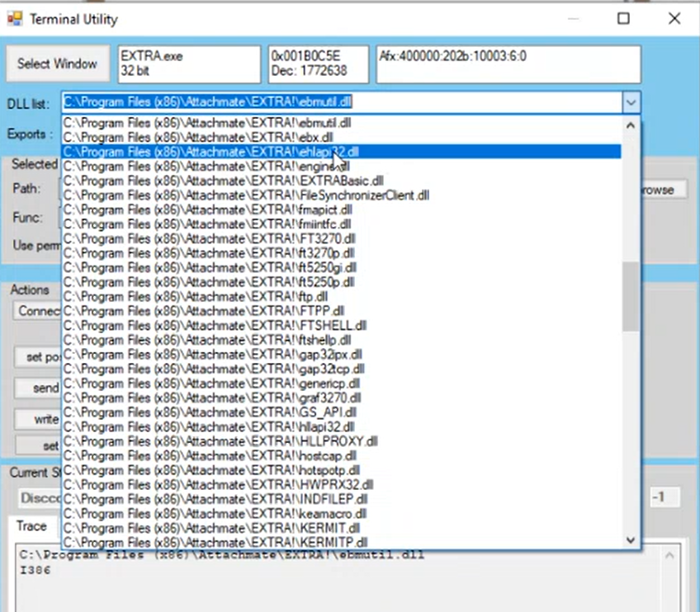This screenshot has width=700, height=612.
Task: Click the DLL list combo box text field
Action: (x=342, y=102)
